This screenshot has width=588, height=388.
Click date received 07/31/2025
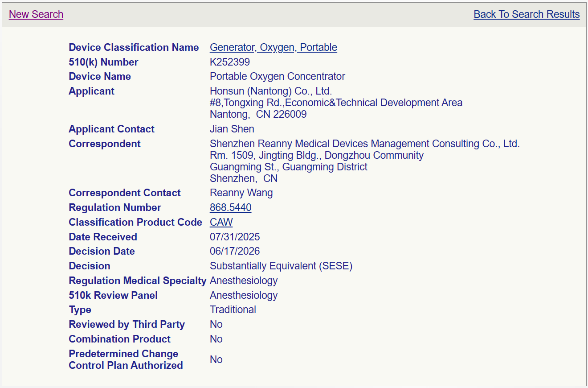235,237
